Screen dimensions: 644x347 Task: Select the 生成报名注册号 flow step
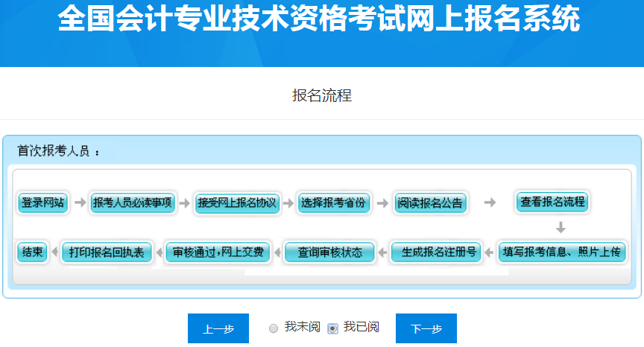tap(435, 252)
